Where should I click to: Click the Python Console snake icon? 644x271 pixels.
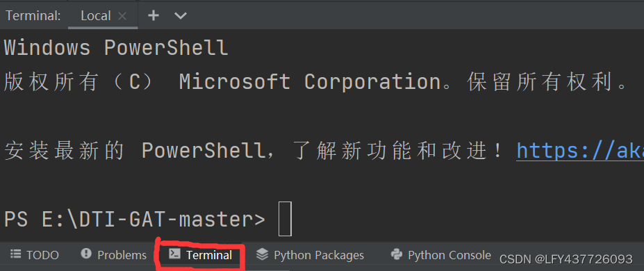(397, 254)
